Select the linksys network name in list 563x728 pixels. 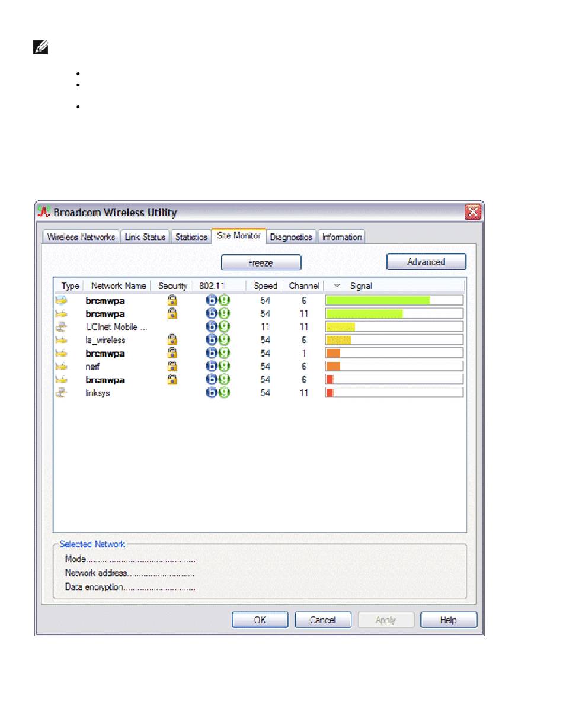click(x=98, y=393)
